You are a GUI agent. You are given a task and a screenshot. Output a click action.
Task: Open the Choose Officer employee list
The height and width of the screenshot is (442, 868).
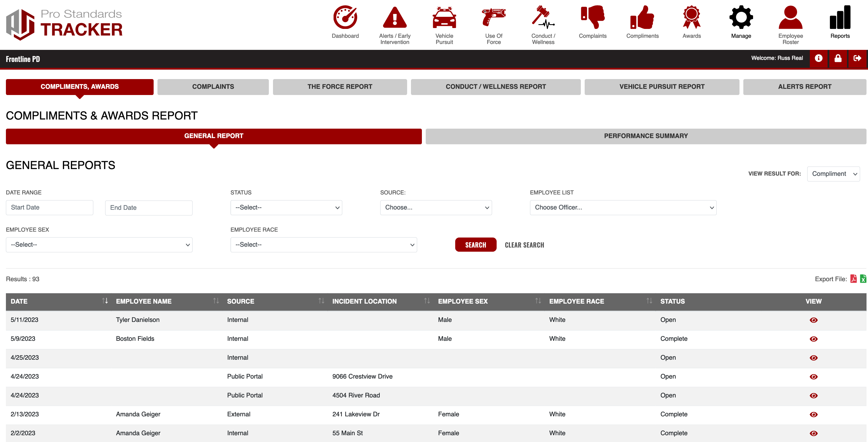click(x=623, y=208)
